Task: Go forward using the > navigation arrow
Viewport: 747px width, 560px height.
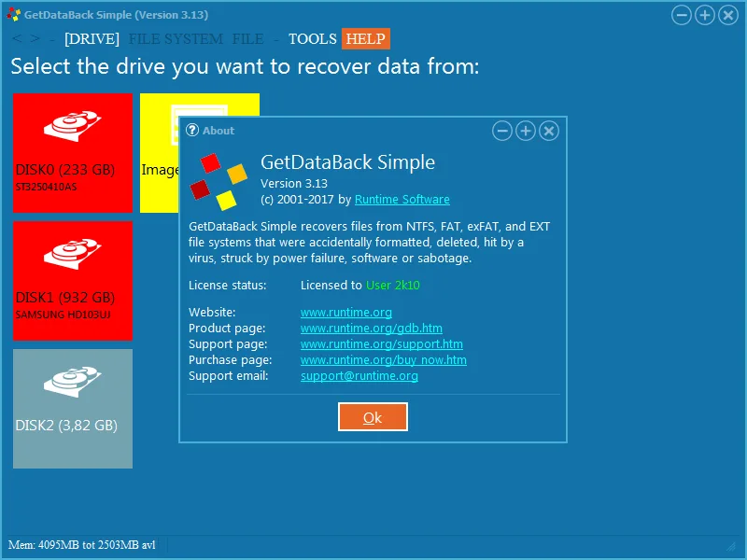Action: point(35,38)
